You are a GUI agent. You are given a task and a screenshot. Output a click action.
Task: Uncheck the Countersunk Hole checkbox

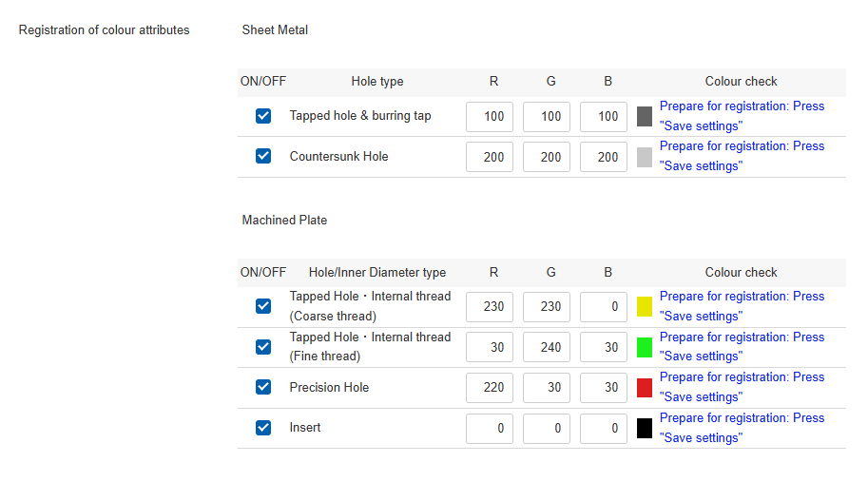pyautogui.click(x=263, y=156)
